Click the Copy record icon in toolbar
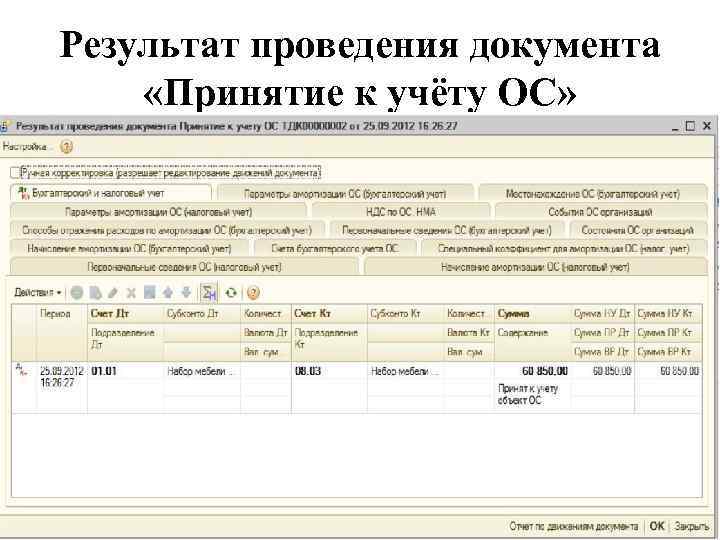The width and height of the screenshot is (720, 540). click(96, 292)
